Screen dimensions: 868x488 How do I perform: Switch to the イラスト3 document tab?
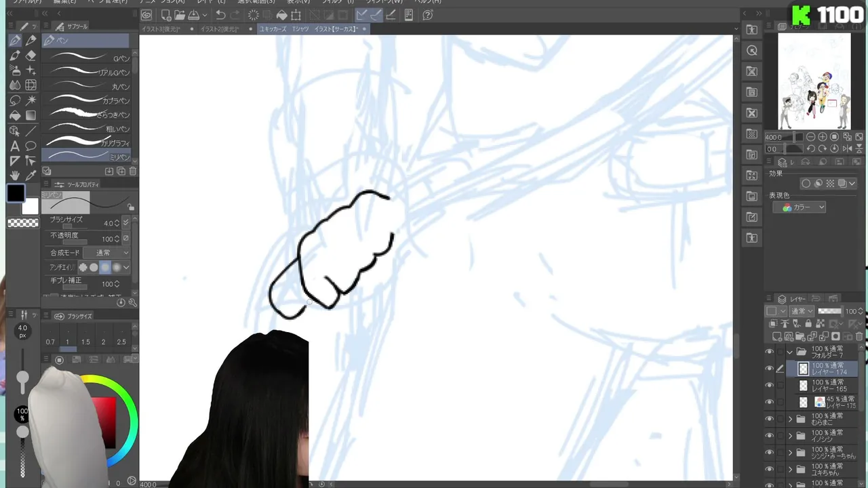coord(167,29)
